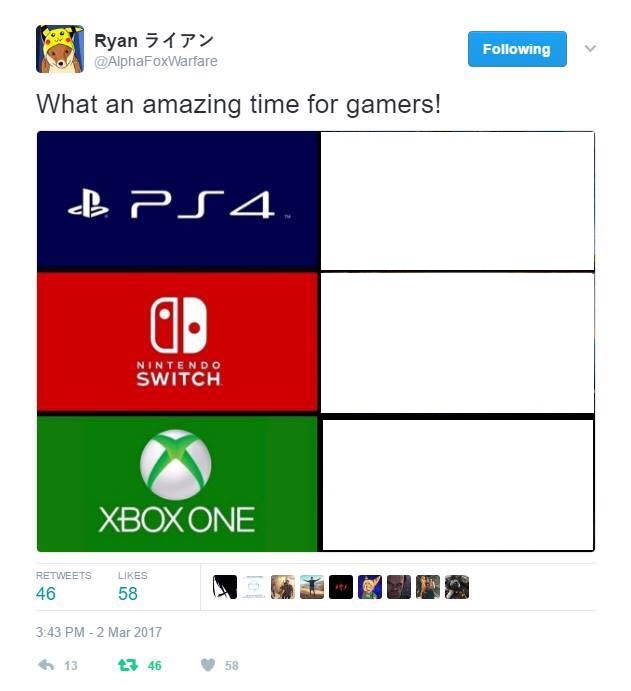Click the first liker avatar with black sketch
The height and width of the screenshot is (691, 631).
pyautogui.click(x=225, y=587)
